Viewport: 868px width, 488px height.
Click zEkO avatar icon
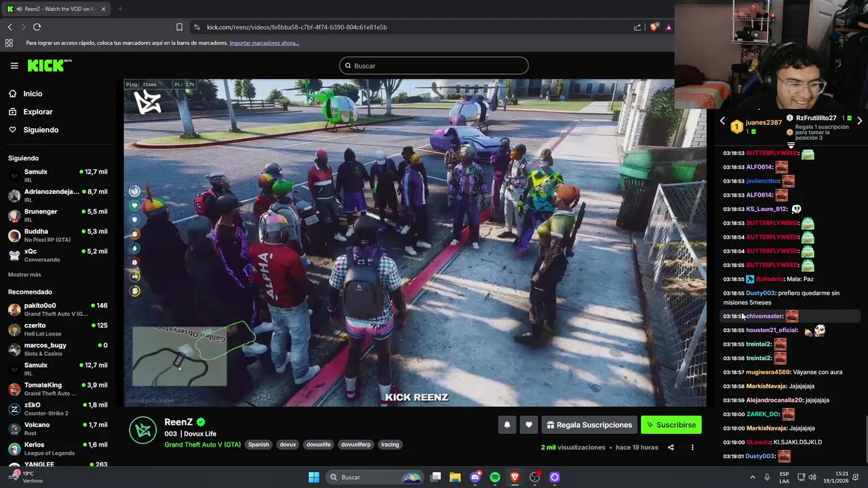click(x=14, y=409)
